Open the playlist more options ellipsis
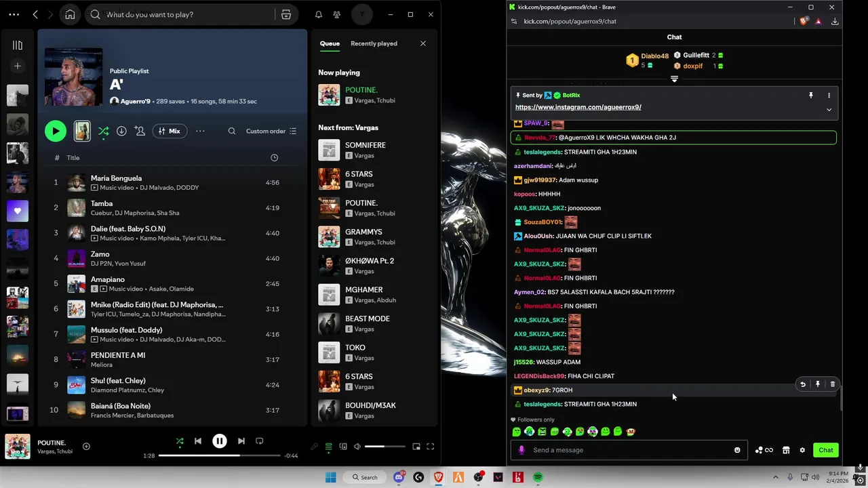868x488 pixels. tap(200, 131)
